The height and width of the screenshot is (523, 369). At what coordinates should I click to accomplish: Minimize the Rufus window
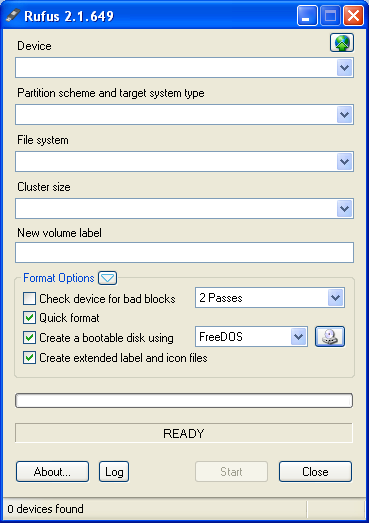(307, 16)
